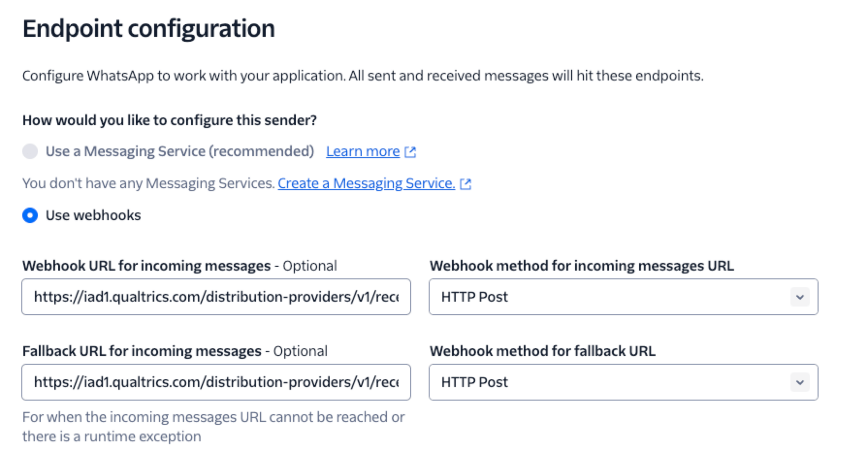Screen dimensions: 868x452
Task: Click the external-link icon beside "Learn more"
Action: 411,151
